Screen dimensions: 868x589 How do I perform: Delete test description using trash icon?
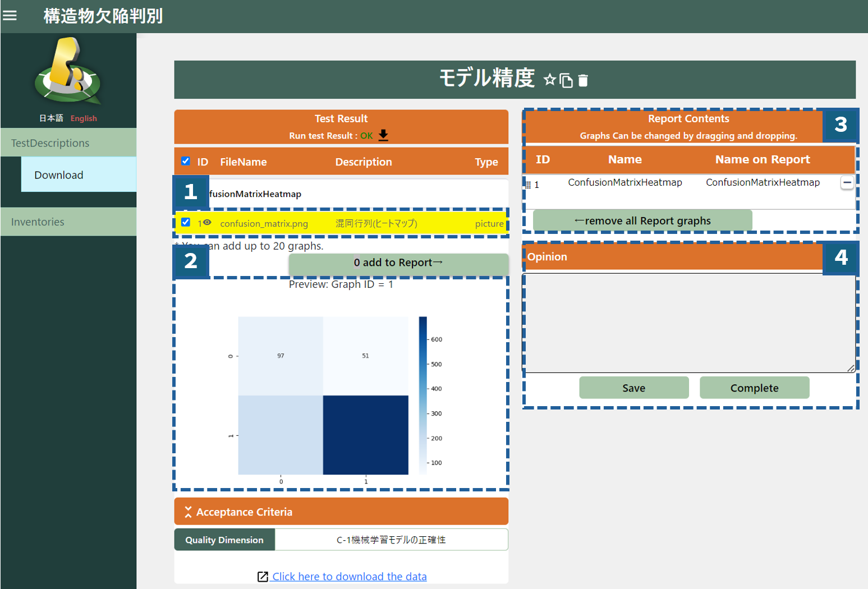coord(583,81)
